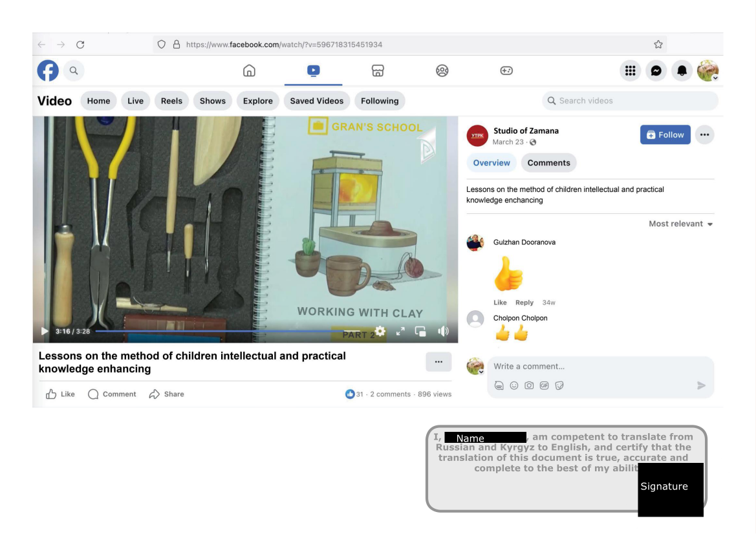
Task: Click the 34w comment timestamp
Action: (548, 303)
